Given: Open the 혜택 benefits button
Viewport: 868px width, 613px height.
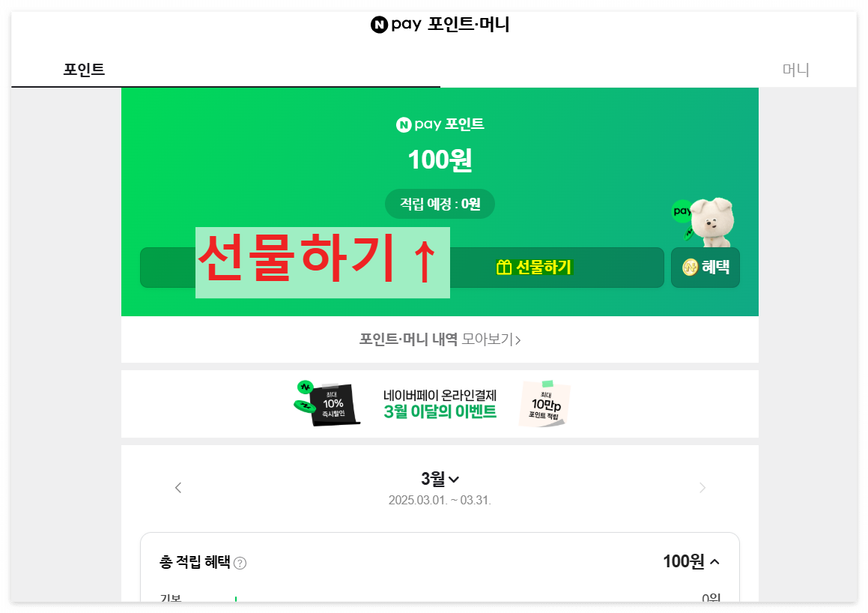Looking at the screenshot, I should pyautogui.click(x=705, y=268).
